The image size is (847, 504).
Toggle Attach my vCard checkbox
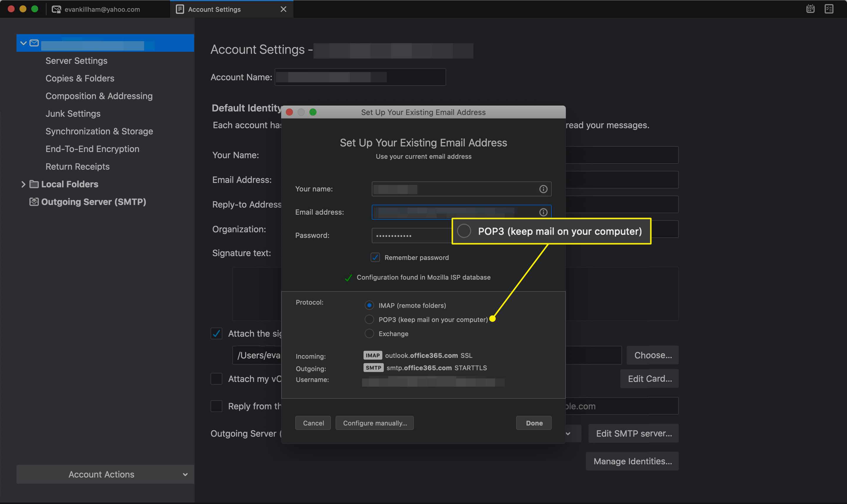216,379
